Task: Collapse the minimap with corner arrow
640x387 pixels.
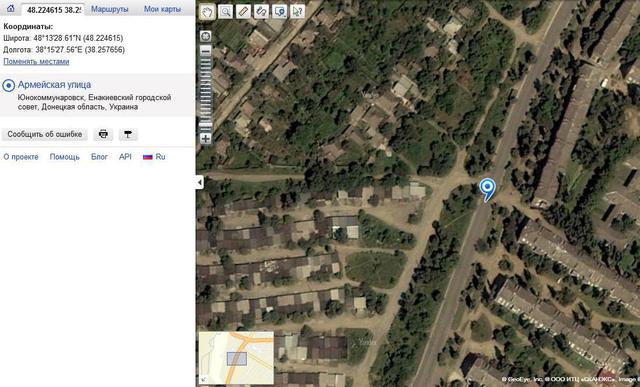Action: pos(203,380)
